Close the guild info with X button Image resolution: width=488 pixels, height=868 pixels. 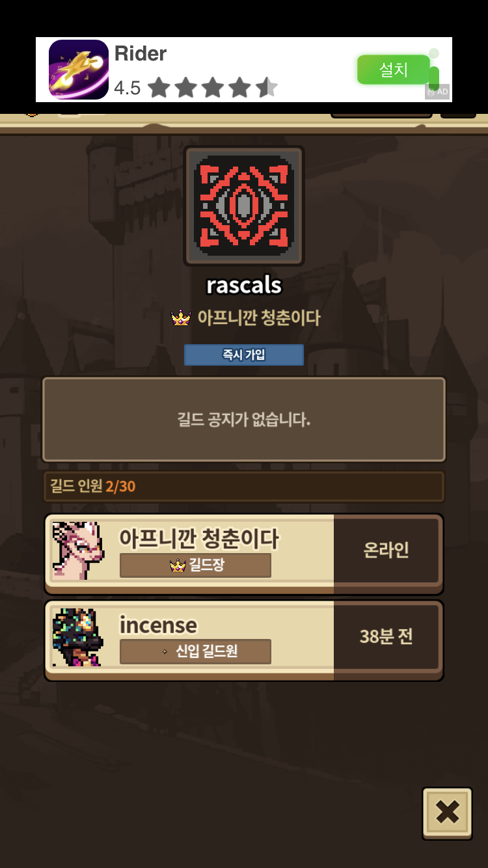[x=447, y=813]
